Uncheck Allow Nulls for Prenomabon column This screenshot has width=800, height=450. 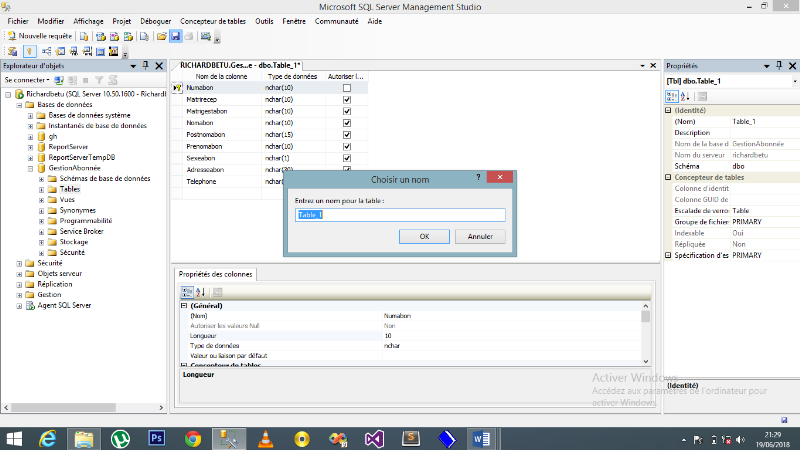click(347, 146)
